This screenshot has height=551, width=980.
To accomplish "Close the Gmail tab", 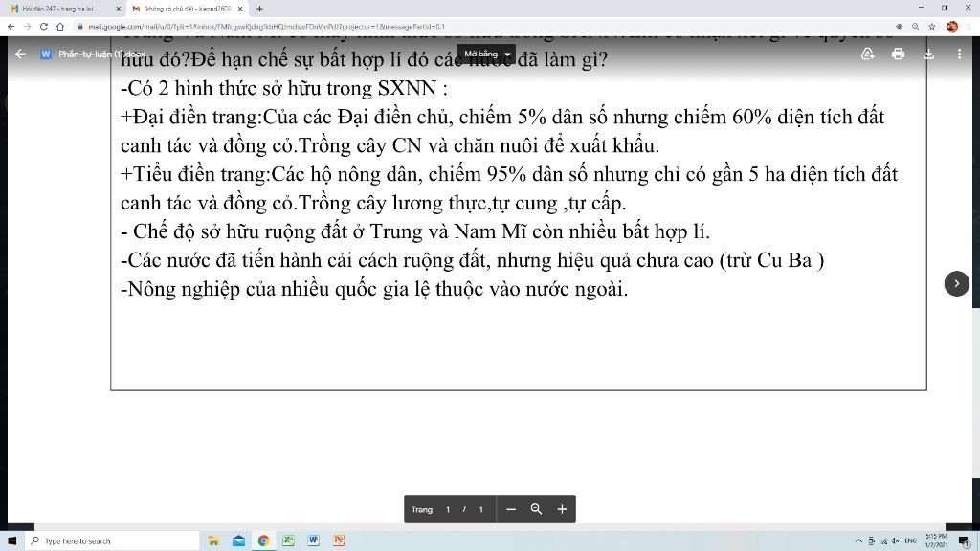I will [x=240, y=9].
